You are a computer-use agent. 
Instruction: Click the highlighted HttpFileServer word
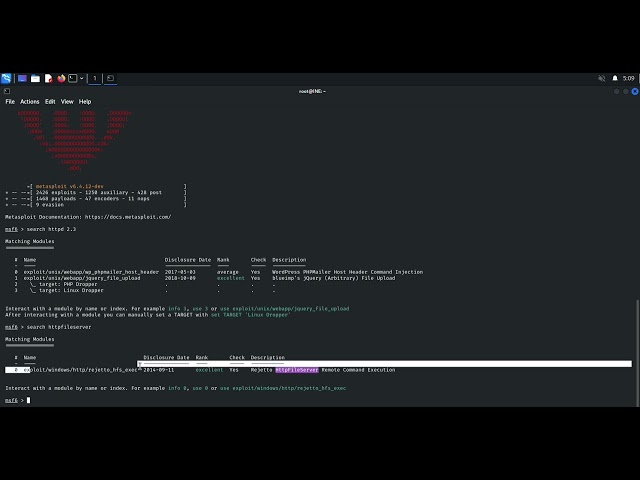(x=297, y=370)
